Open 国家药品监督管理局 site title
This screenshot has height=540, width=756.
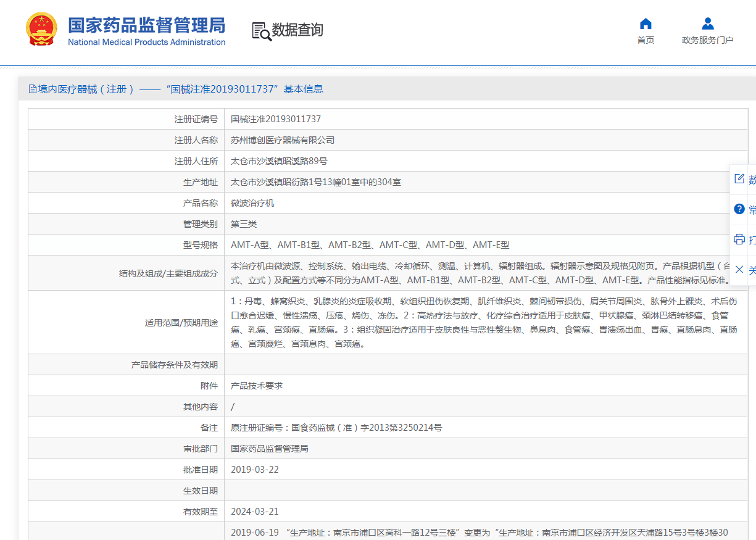pyautogui.click(x=146, y=25)
